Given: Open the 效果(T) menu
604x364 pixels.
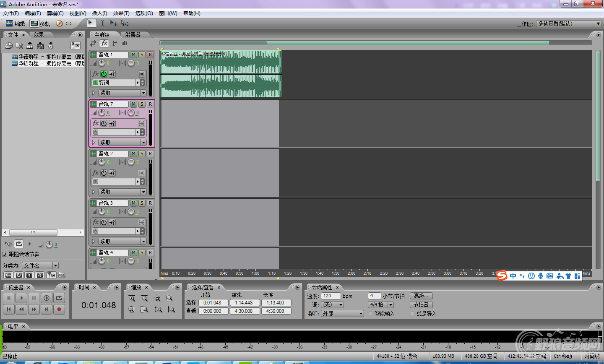Looking at the screenshot, I should click(x=121, y=13).
